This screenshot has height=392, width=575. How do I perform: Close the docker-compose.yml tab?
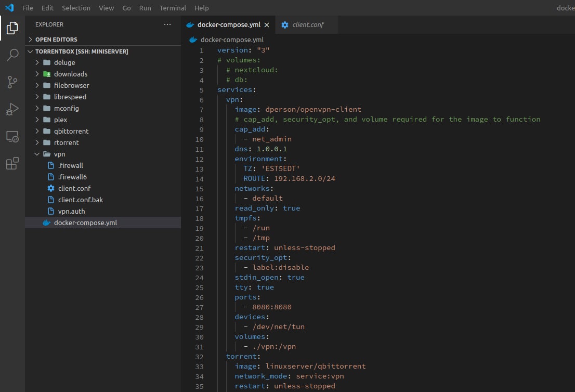pyautogui.click(x=267, y=25)
